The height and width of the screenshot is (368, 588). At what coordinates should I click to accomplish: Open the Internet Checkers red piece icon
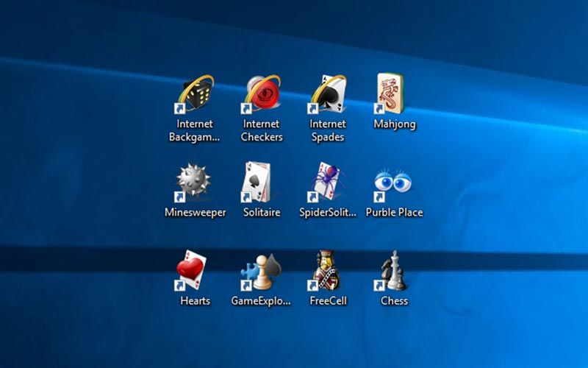(262, 94)
